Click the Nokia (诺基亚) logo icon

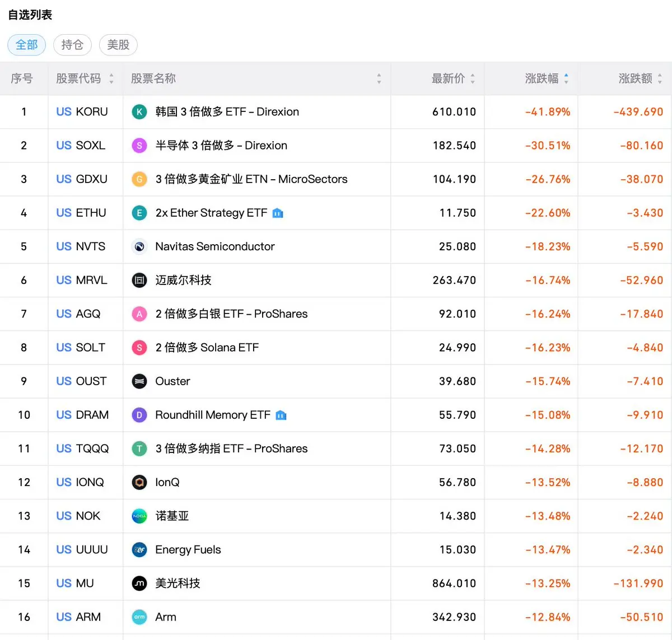click(139, 516)
